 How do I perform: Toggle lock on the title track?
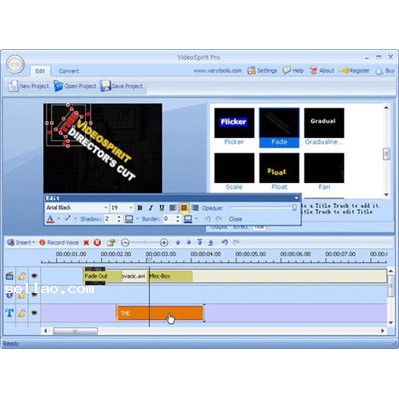(22, 313)
